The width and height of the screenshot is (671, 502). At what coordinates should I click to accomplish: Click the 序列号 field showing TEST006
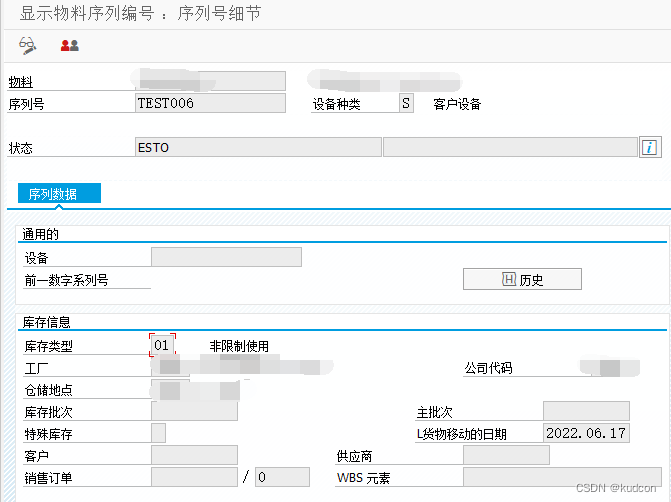point(210,104)
